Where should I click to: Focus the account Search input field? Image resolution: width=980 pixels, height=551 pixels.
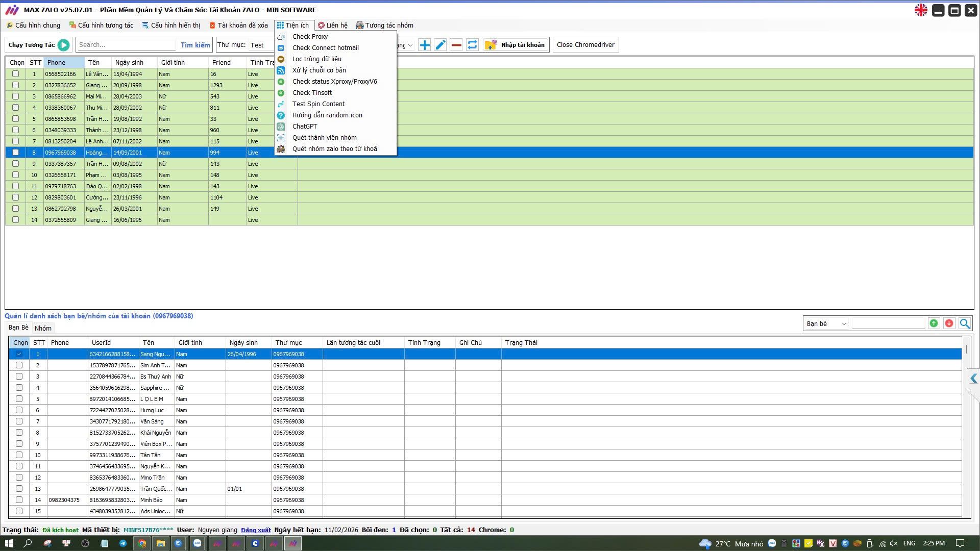pos(127,45)
